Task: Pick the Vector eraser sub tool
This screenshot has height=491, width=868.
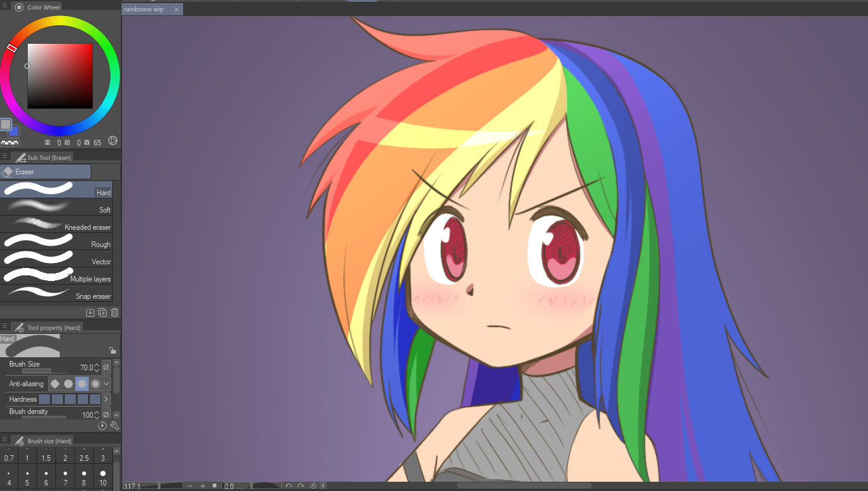Action: coord(56,258)
